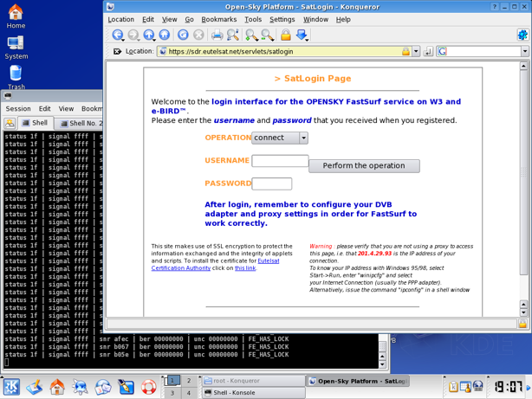
Task: Click new session icon in Konsole tab bar
Action: tap(10, 123)
